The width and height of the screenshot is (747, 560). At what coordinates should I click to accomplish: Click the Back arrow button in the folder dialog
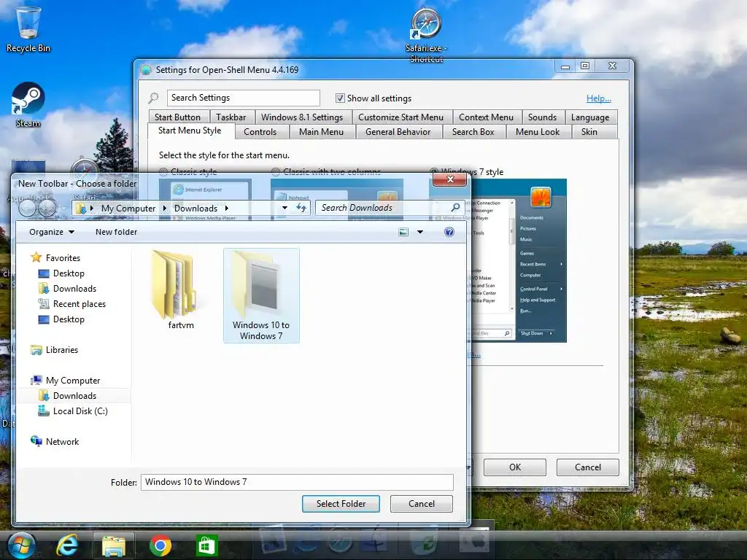click(x=27, y=208)
